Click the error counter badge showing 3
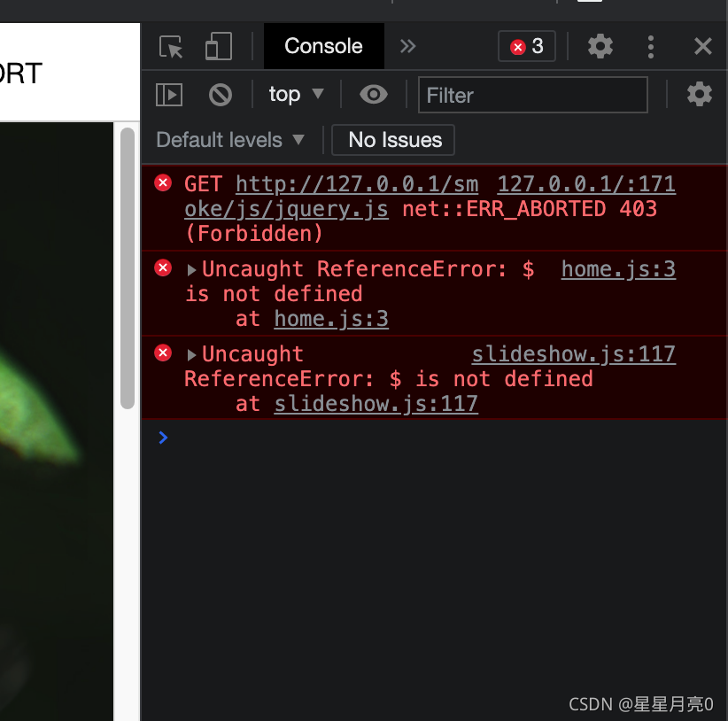This screenshot has width=728, height=721. (x=526, y=47)
